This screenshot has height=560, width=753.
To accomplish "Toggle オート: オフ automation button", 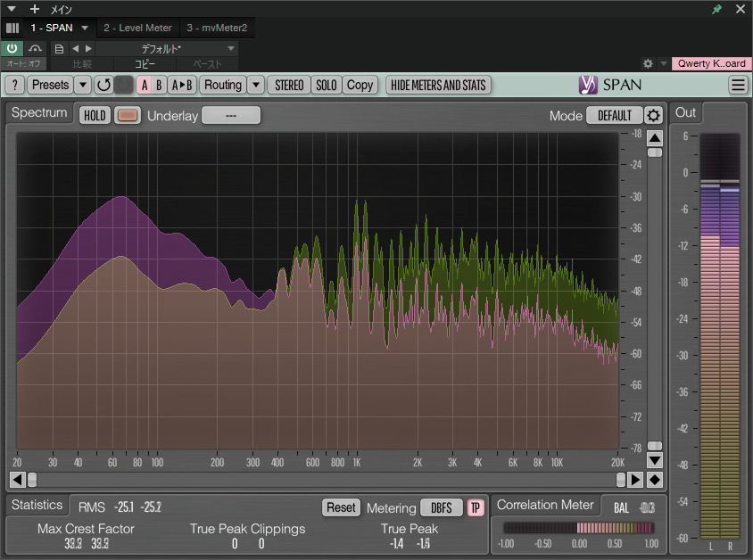I will [x=23, y=63].
